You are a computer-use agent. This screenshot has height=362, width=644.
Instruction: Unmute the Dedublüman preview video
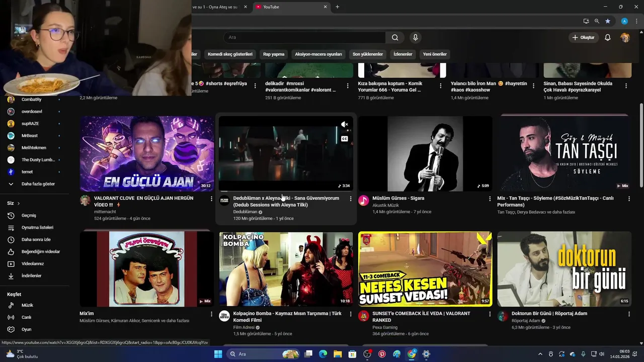click(345, 124)
